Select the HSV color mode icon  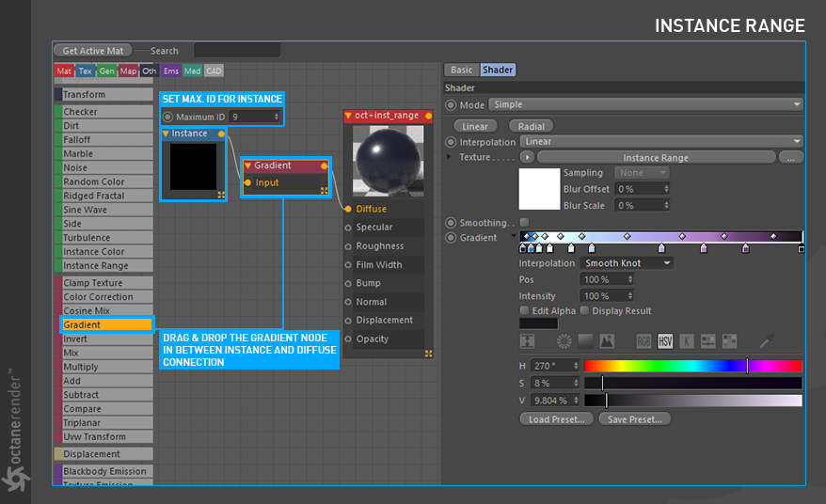[665, 341]
